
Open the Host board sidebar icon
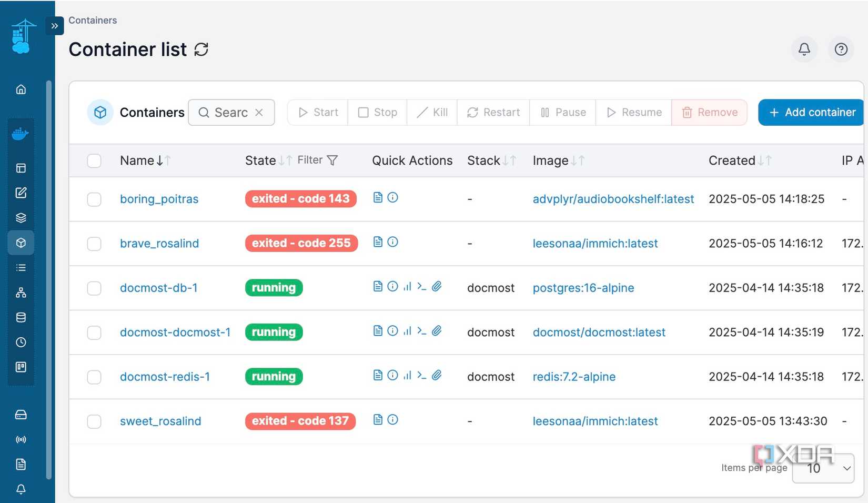click(21, 367)
